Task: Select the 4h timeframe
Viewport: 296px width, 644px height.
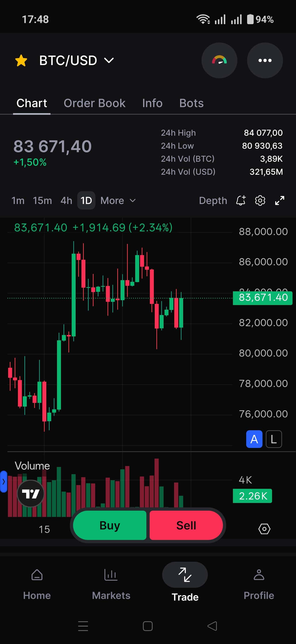Action: [66, 200]
